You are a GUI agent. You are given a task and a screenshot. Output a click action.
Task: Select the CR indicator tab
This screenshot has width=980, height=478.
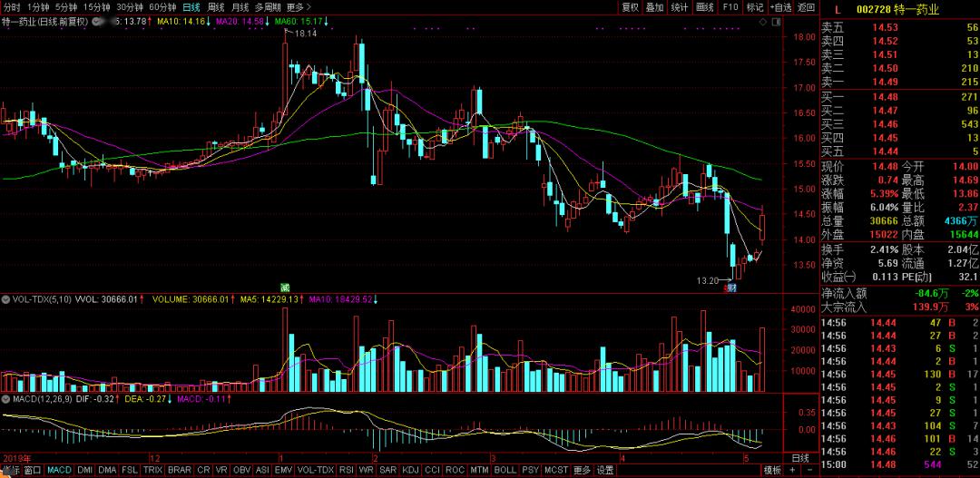[203, 470]
